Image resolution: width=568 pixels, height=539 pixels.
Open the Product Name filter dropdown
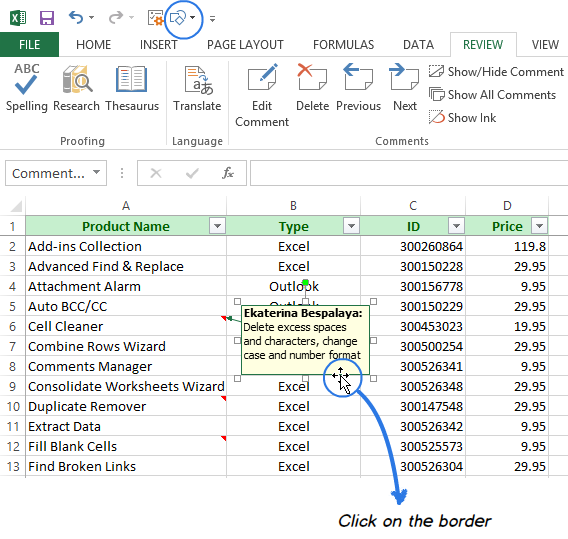[x=217, y=226]
